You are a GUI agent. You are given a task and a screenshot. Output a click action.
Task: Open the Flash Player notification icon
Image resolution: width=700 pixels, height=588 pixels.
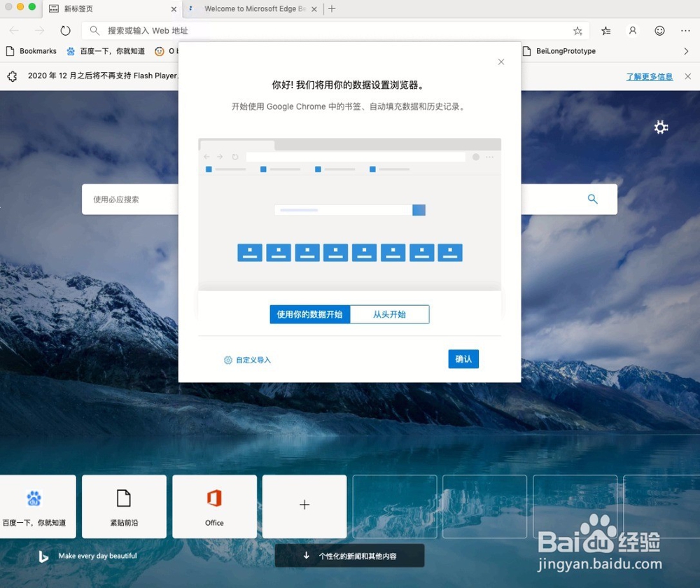tap(12, 76)
